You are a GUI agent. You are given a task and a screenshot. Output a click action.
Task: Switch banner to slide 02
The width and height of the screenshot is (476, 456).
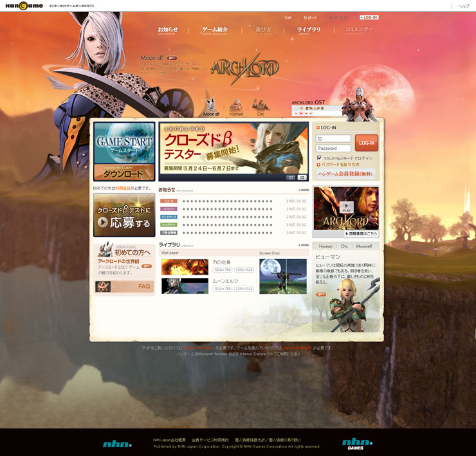point(302,178)
